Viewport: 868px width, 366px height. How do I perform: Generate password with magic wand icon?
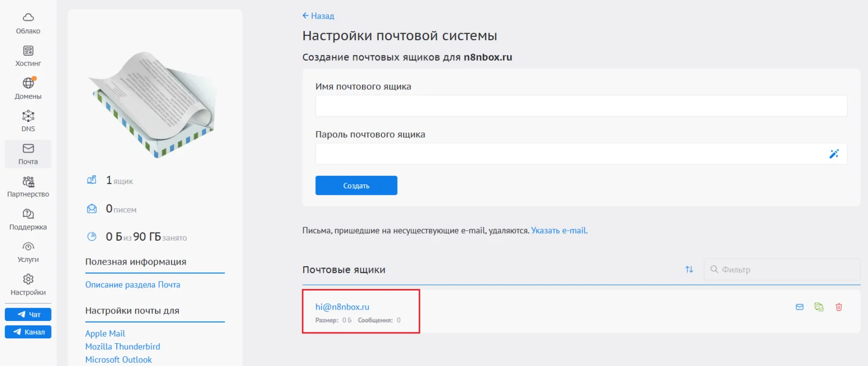point(834,154)
